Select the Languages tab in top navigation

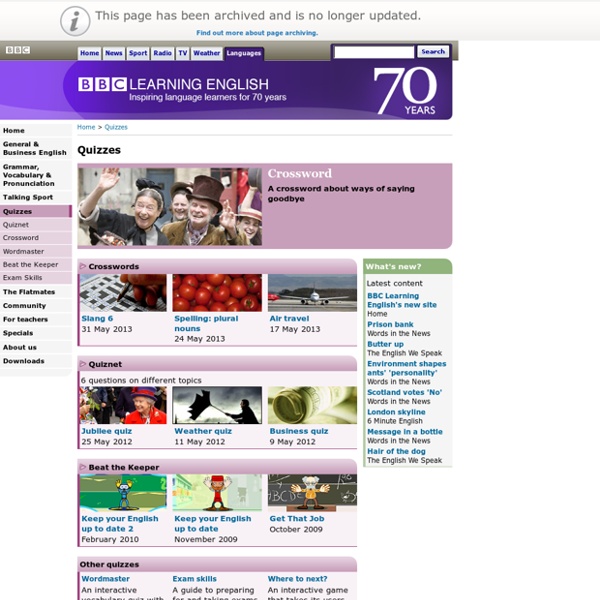(x=243, y=53)
